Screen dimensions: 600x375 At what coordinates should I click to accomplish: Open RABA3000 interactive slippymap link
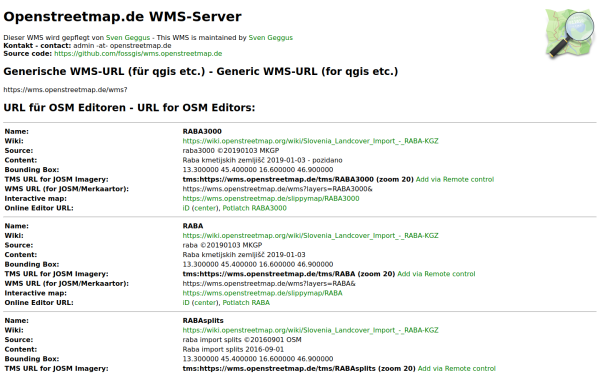[x=271, y=199]
